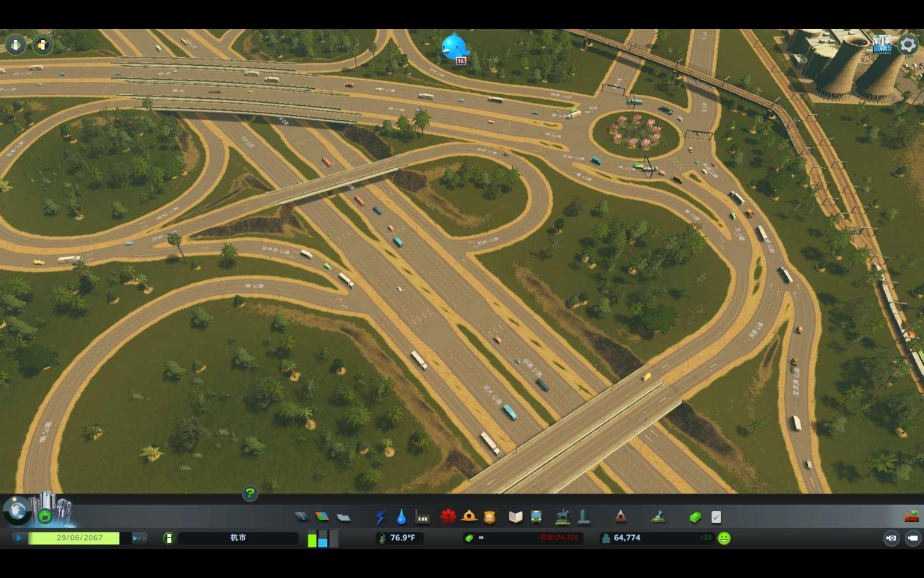Open the cinematic camera button
The height and width of the screenshot is (578, 924).
891,538
